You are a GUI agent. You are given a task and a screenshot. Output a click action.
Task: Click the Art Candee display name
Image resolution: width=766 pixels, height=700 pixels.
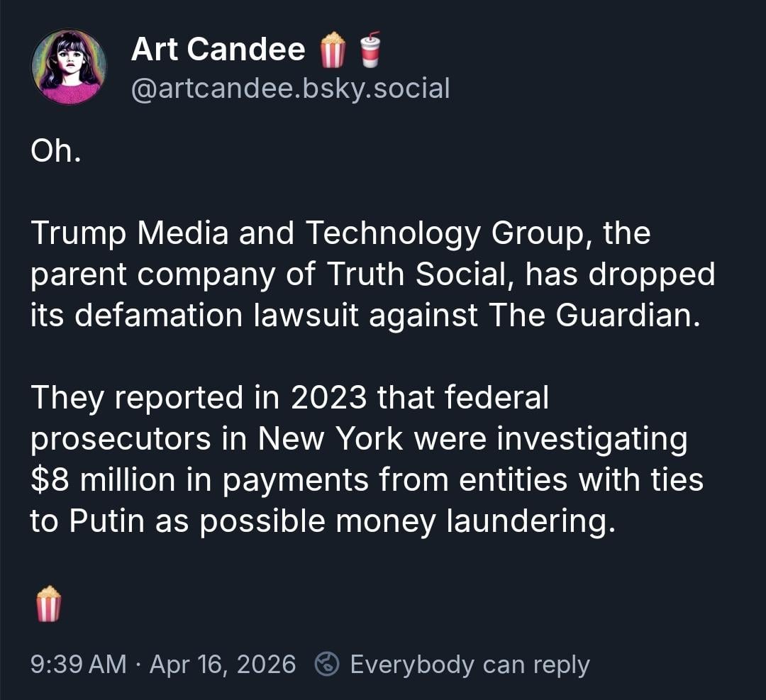218,49
